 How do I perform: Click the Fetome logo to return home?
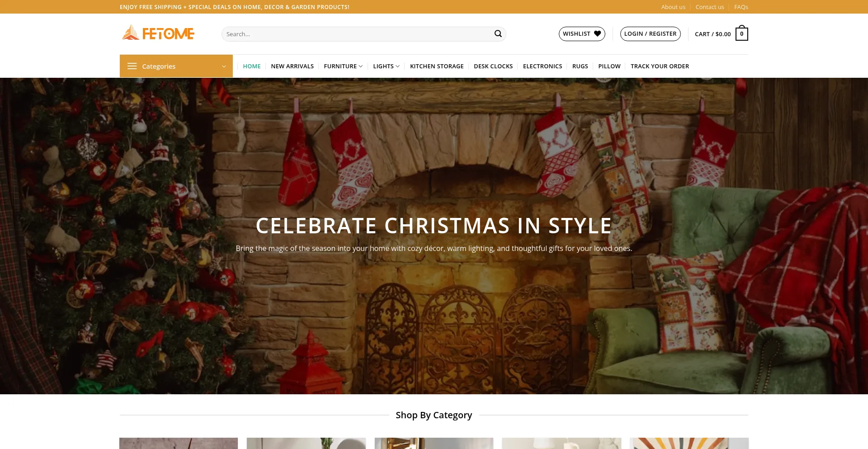point(158,33)
